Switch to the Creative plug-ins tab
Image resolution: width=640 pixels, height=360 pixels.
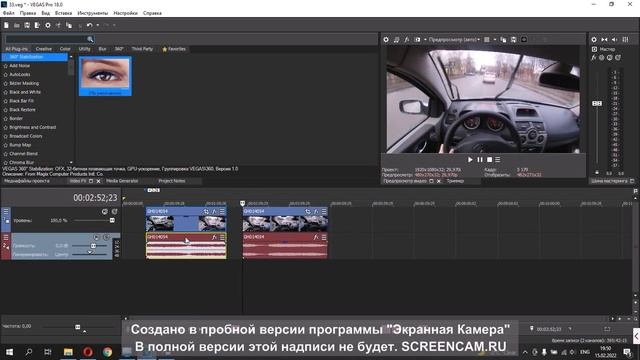coord(44,49)
